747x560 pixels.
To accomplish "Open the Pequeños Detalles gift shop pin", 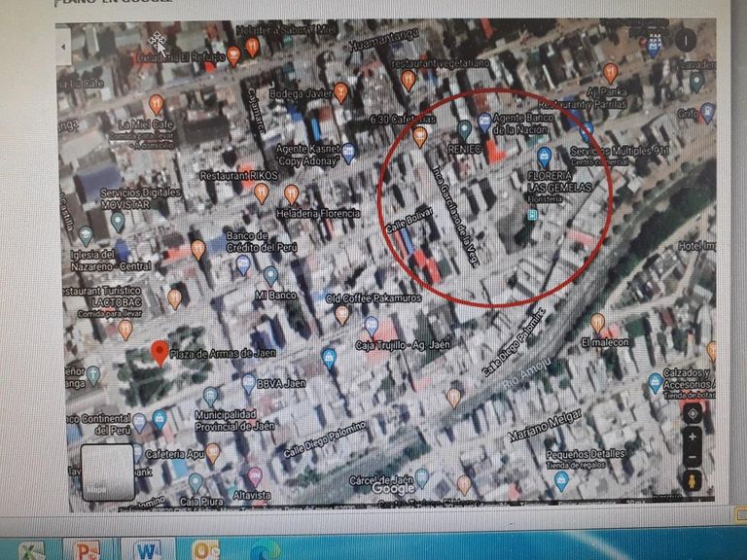I will click(561, 481).
